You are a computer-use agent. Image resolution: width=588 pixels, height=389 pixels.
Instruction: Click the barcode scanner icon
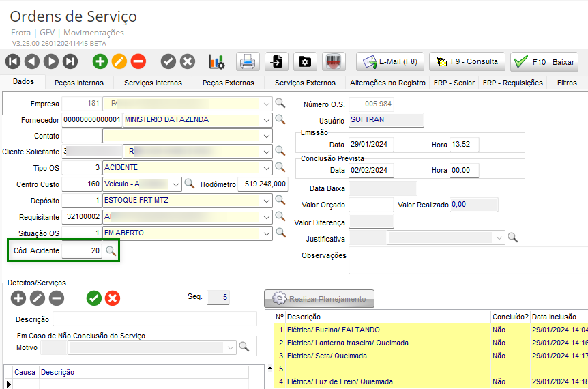coord(333,61)
